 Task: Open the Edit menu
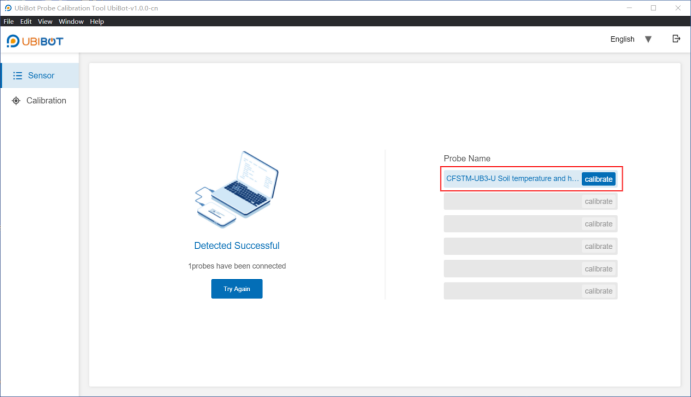click(26, 21)
